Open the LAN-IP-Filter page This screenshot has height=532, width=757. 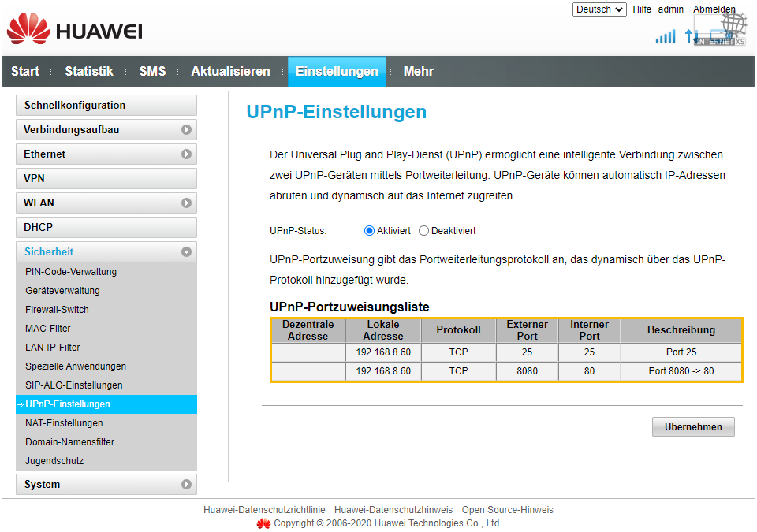[x=53, y=347]
